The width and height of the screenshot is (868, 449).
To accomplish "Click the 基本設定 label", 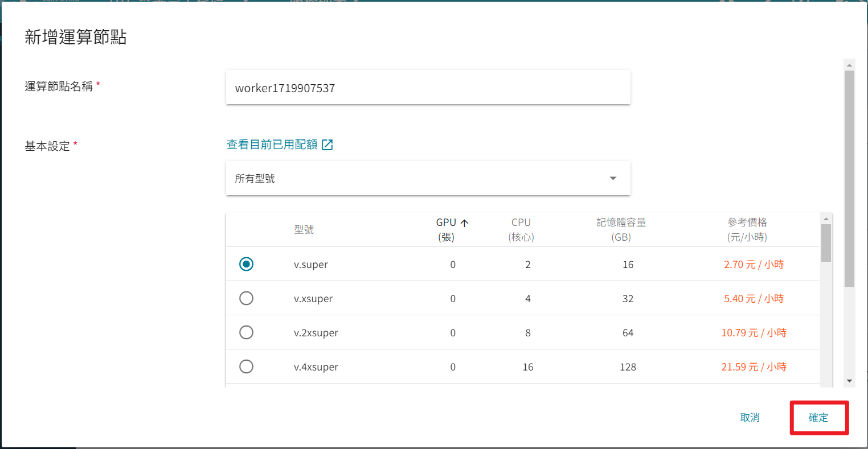I will tap(47, 146).
